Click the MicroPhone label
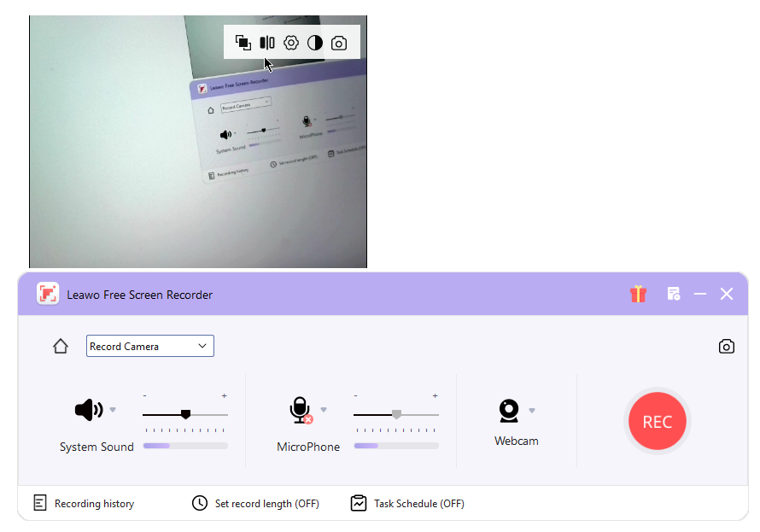The height and width of the screenshot is (532, 760). click(x=308, y=447)
